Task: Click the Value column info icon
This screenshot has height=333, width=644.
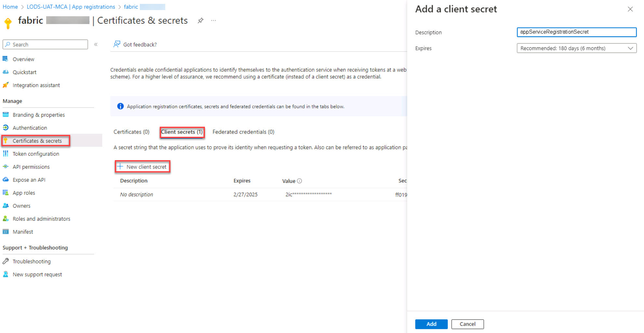Action: (300, 181)
